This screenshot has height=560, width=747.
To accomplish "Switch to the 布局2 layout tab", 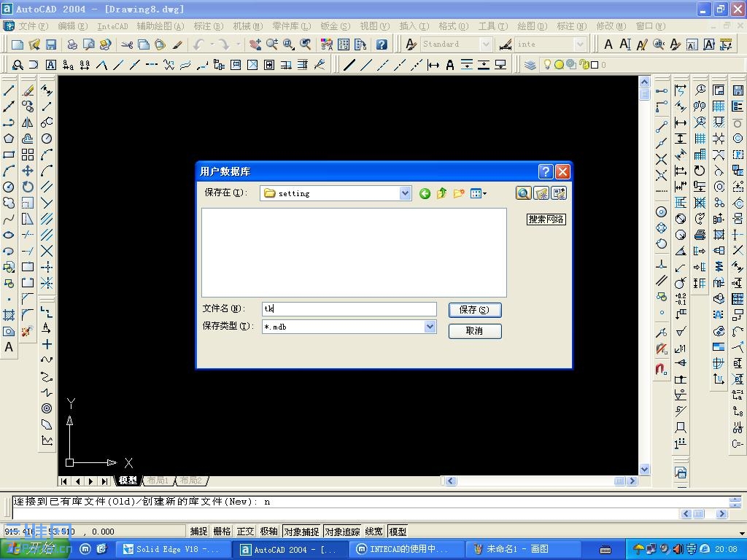I will (x=191, y=481).
